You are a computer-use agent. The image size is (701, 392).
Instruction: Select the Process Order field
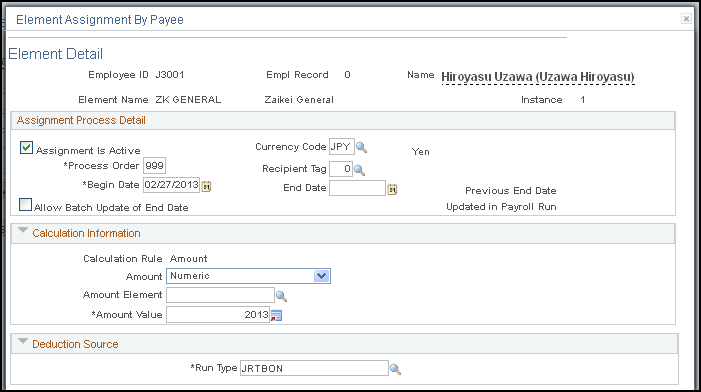pyautogui.click(x=154, y=166)
